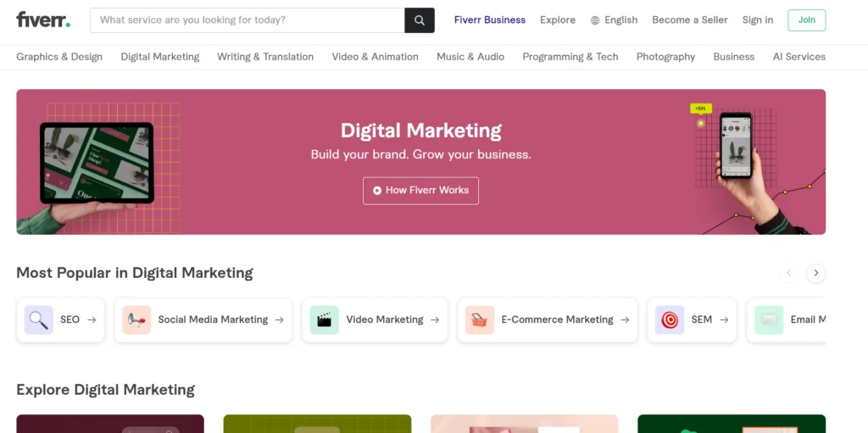Open the Video Marketing card
This screenshot has height=433, width=868.
tap(375, 320)
